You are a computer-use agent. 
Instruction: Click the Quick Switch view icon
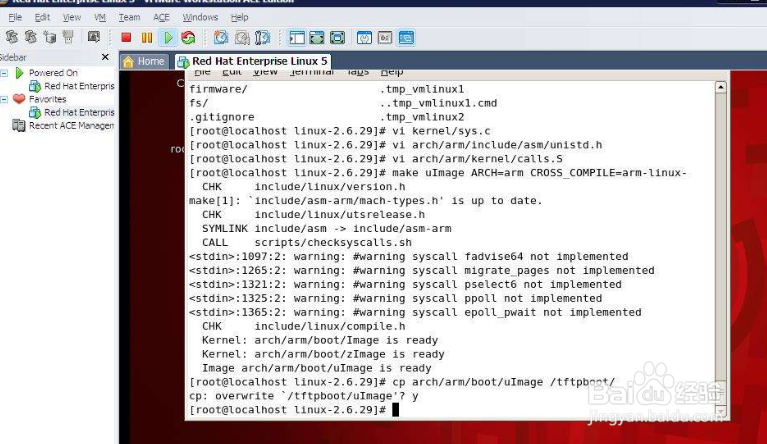pos(316,37)
